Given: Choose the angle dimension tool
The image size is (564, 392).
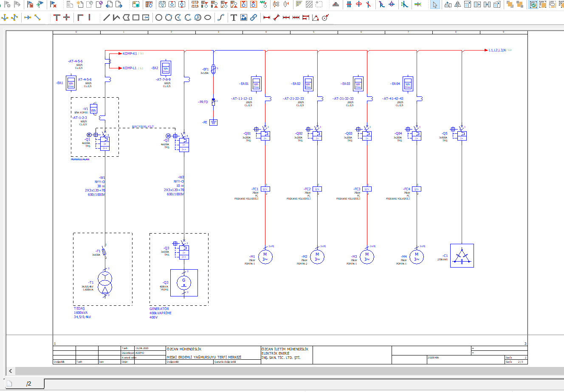Looking at the screenshot, I should pos(316,18).
